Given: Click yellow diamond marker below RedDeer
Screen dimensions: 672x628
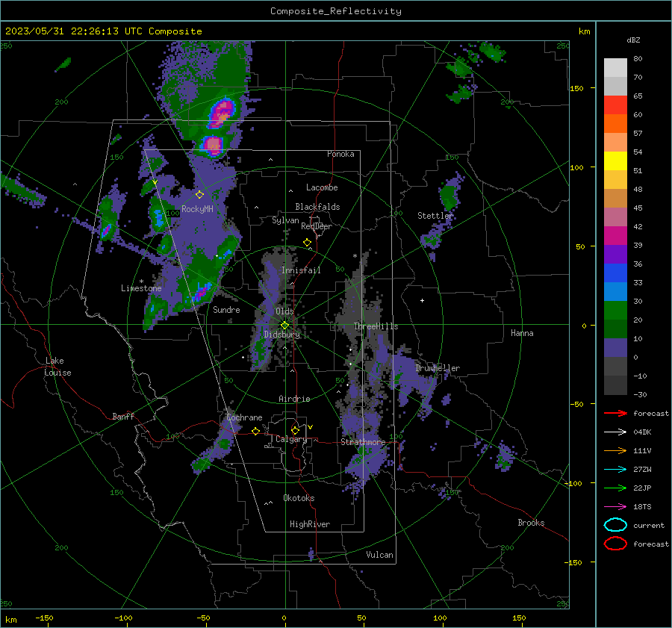Looking at the screenshot, I should pos(308,243).
